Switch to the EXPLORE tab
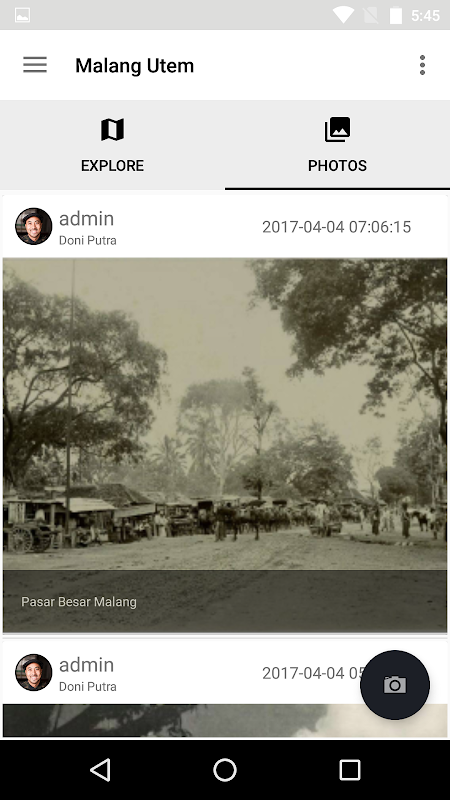This screenshot has height=800, width=450. point(112,145)
